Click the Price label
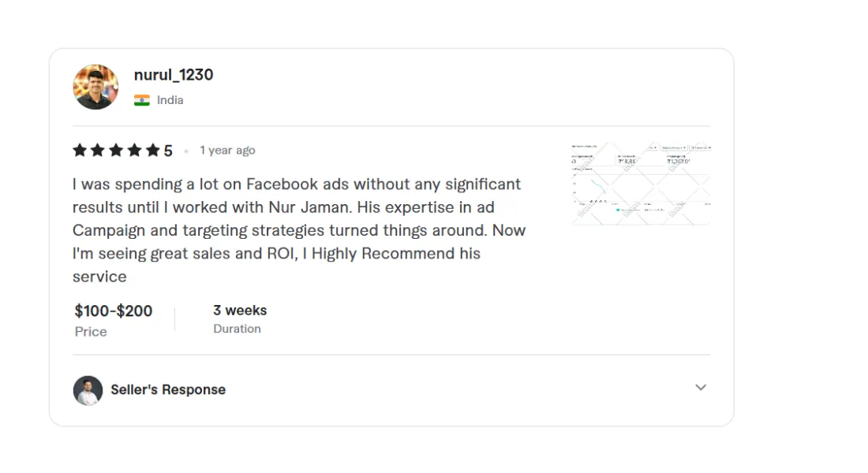The image size is (868, 473). click(91, 332)
